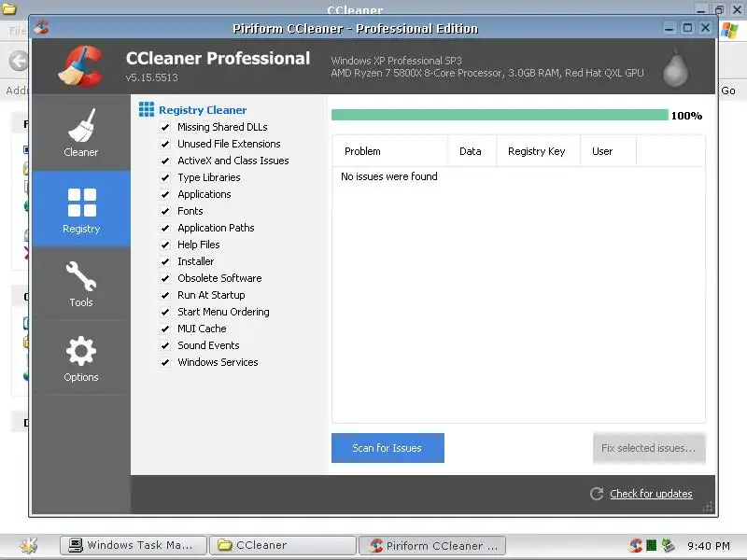Click the refresh icon beside Check for updates

[597, 494]
